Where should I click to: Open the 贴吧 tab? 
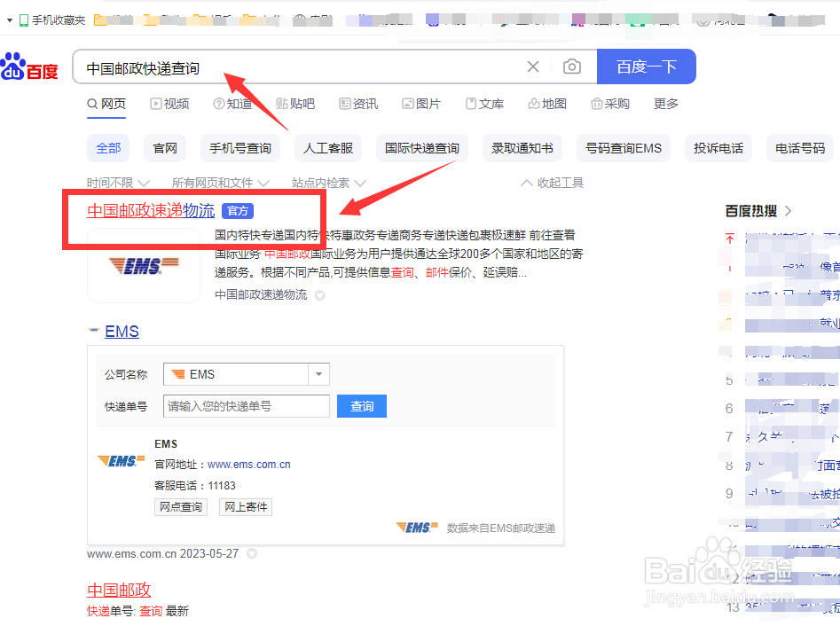click(295, 104)
